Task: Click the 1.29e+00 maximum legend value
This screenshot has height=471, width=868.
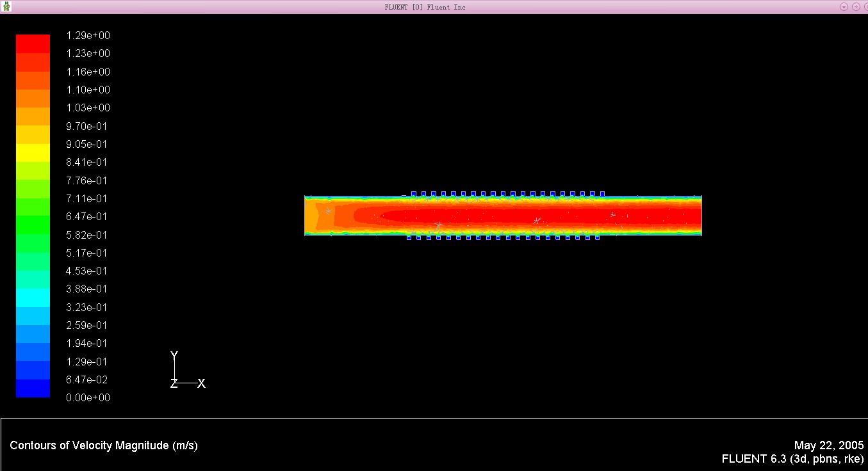Action: (88, 35)
